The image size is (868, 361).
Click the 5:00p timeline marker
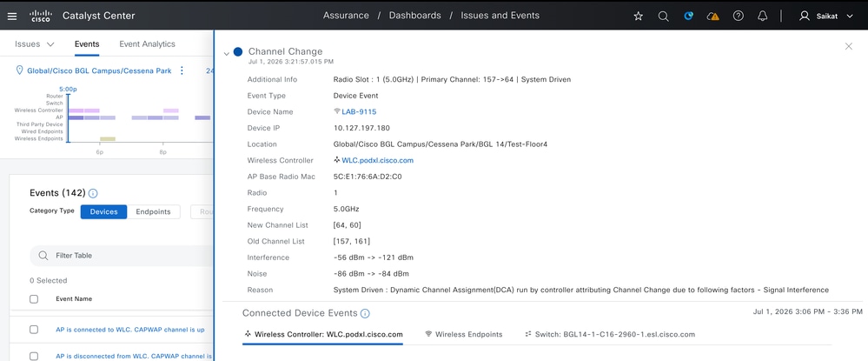(x=68, y=89)
